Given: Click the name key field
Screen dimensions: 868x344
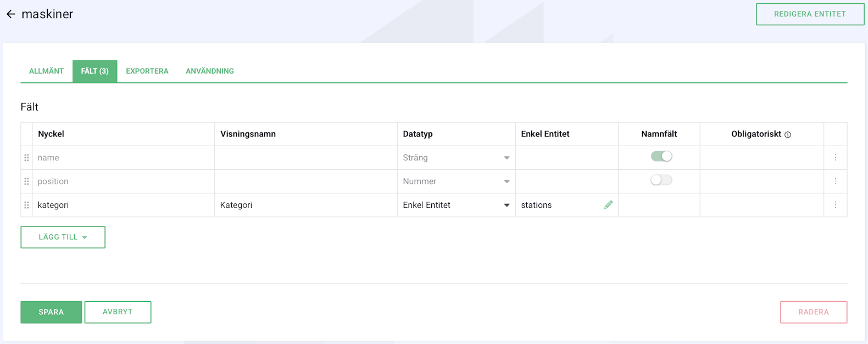Looking at the screenshot, I should click(124, 158).
